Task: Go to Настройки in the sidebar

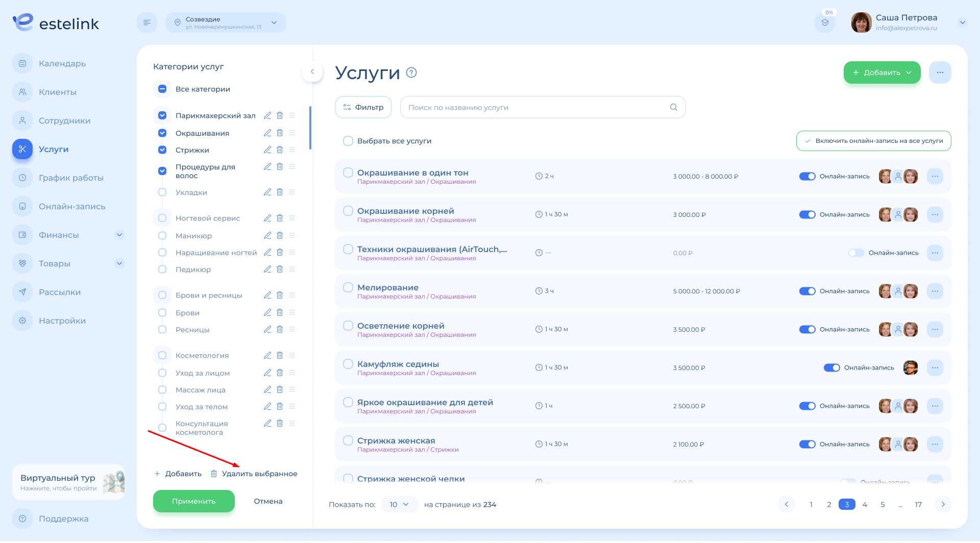Action: click(62, 320)
